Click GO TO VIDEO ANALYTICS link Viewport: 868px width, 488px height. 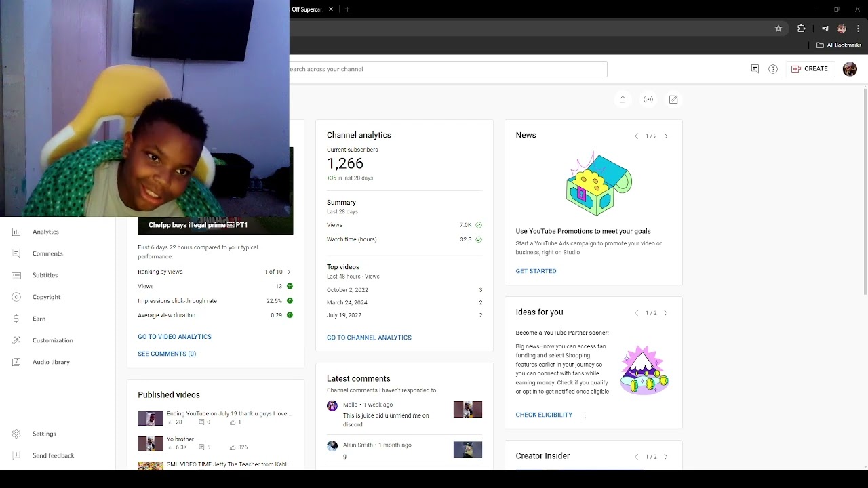pyautogui.click(x=174, y=337)
